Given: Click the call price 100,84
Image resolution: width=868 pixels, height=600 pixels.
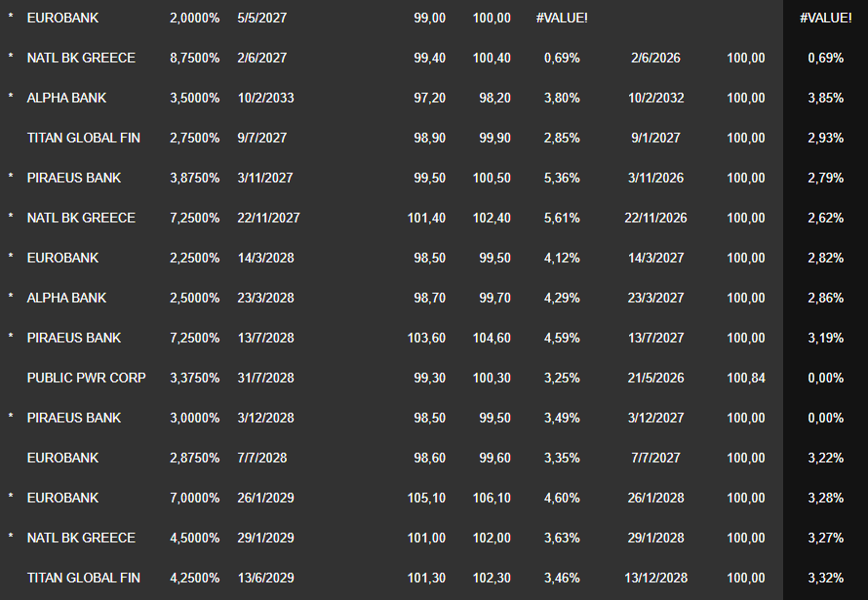Looking at the screenshot, I should 746,378.
